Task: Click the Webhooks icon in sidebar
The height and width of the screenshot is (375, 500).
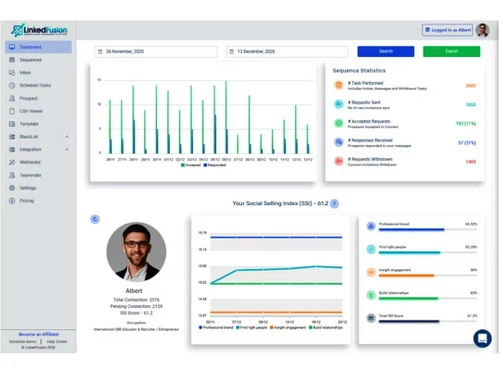Action: tap(12, 162)
